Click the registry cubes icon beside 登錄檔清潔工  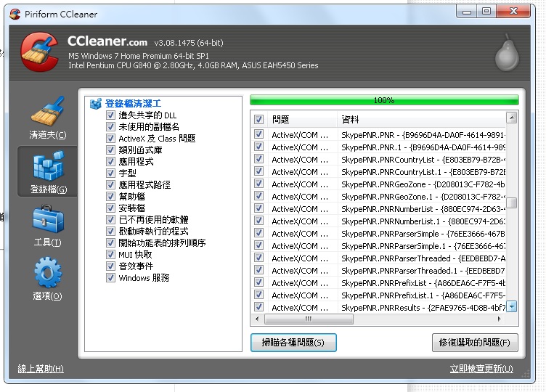95,103
